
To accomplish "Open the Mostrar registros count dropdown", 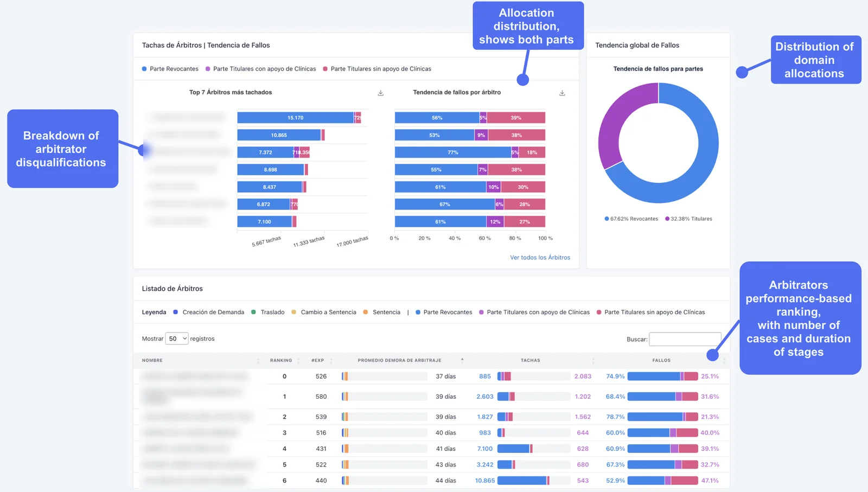I will tap(177, 338).
